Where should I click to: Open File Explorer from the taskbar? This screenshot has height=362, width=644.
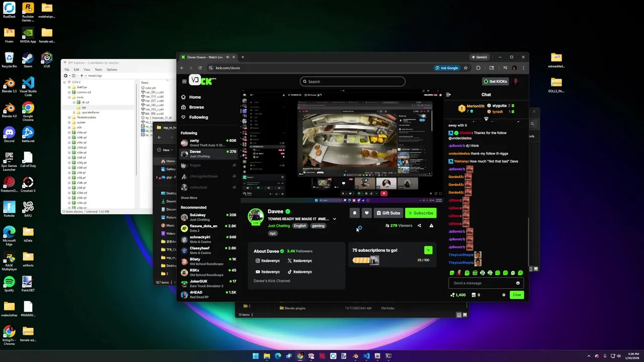pos(267,356)
